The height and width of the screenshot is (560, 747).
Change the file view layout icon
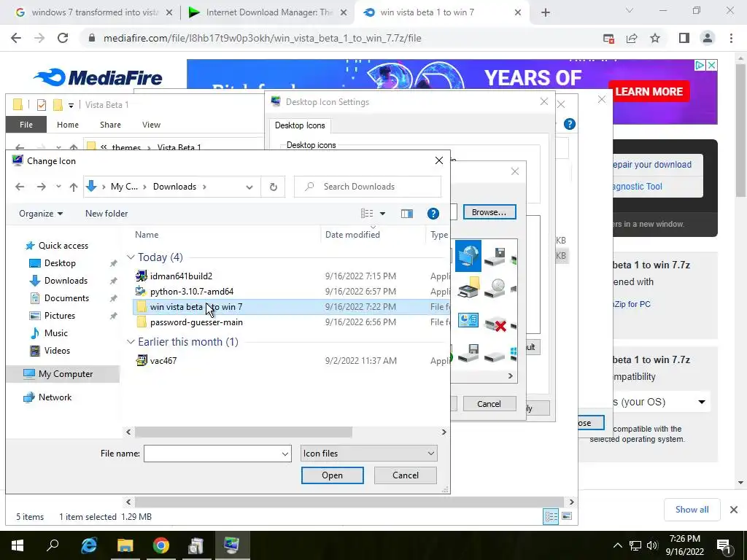(x=367, y=214)
